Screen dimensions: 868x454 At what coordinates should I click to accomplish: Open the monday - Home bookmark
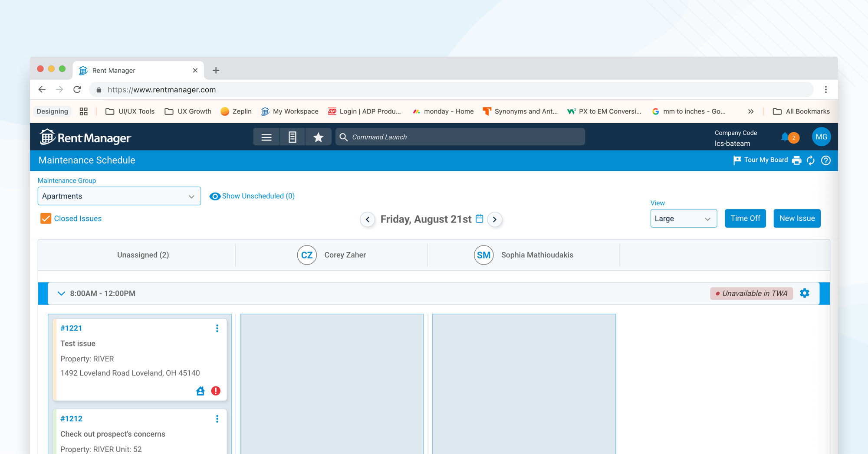(443, 111)
